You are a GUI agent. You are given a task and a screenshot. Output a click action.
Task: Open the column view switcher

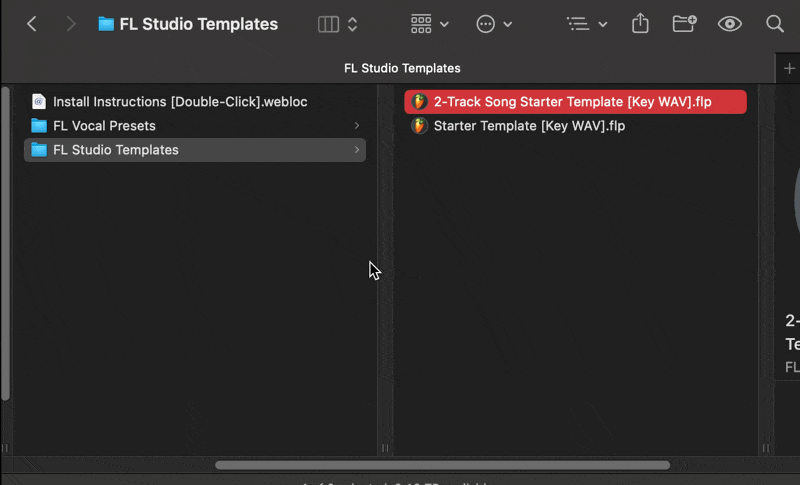tap(337, 24)
